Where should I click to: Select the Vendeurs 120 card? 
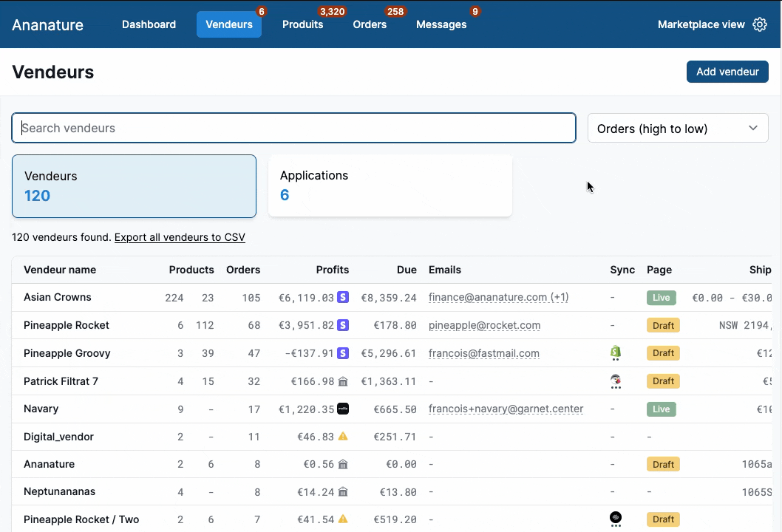135,186
